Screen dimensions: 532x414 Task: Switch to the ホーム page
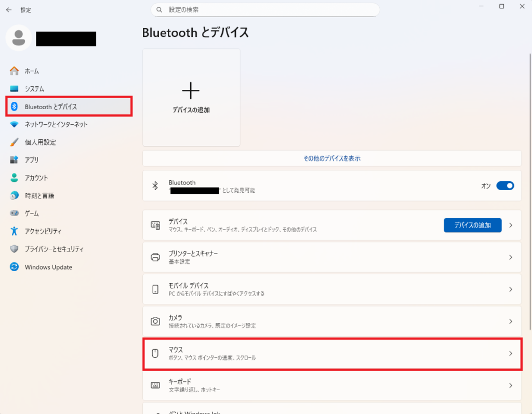15,71
